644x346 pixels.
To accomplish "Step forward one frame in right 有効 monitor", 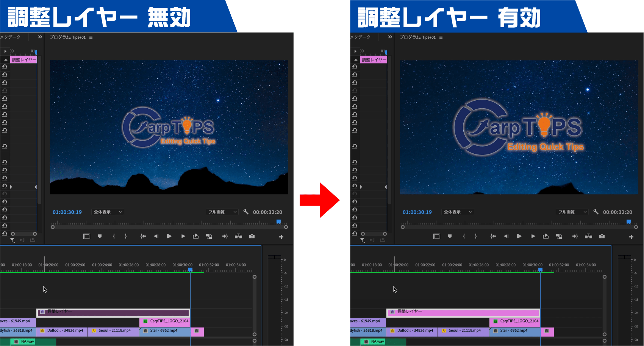I will pos(533,236).
